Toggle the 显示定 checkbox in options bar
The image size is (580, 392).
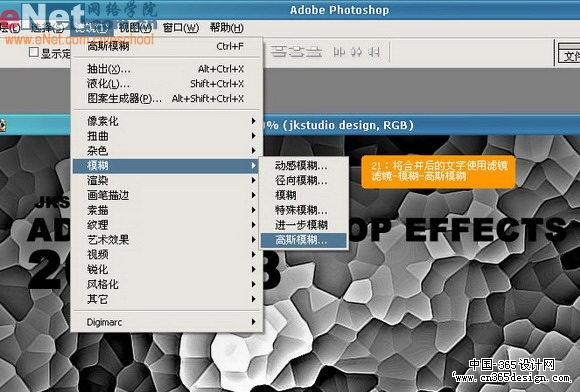pyautogui.click(x=34, y=52)
